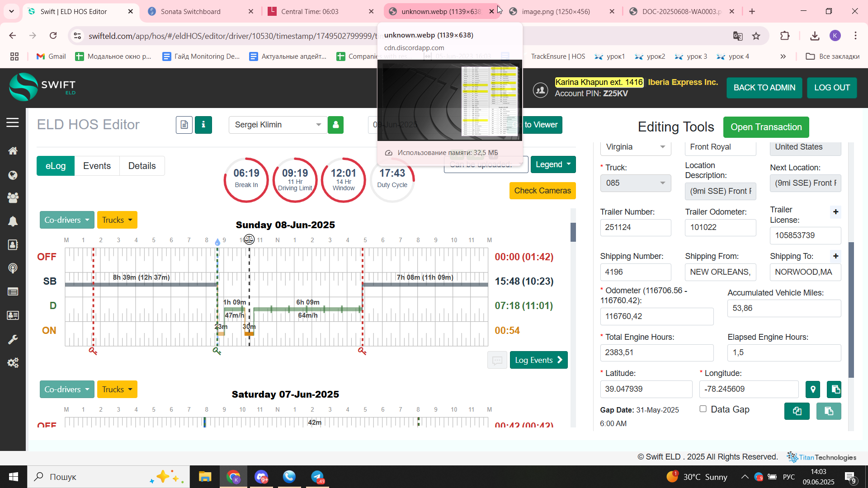Click the paste coordinates icon beside longitude
The height and width of the screenshot is (488, 868).
coord(834,389)
